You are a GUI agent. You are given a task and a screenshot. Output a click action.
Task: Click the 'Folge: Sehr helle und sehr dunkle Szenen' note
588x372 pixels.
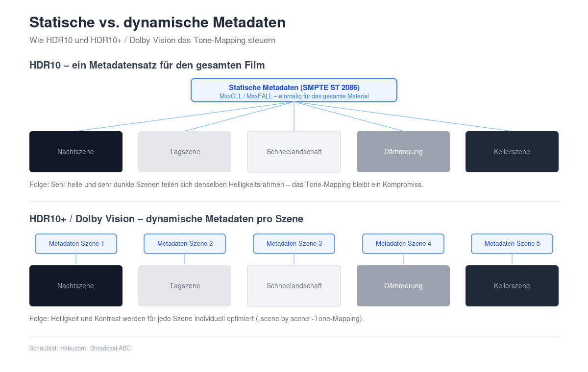click(226, 185)
